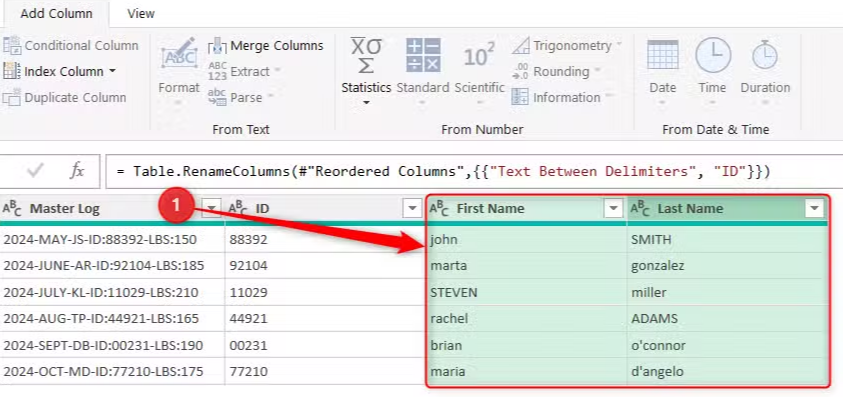Expand the Index Column dropdown arrow
This screenshot has width=843, height=397.
click(112, 71)
